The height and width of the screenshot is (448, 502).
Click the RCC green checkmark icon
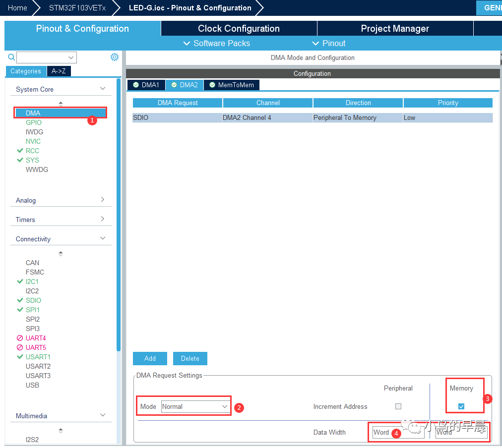click(x=20, y=151)
